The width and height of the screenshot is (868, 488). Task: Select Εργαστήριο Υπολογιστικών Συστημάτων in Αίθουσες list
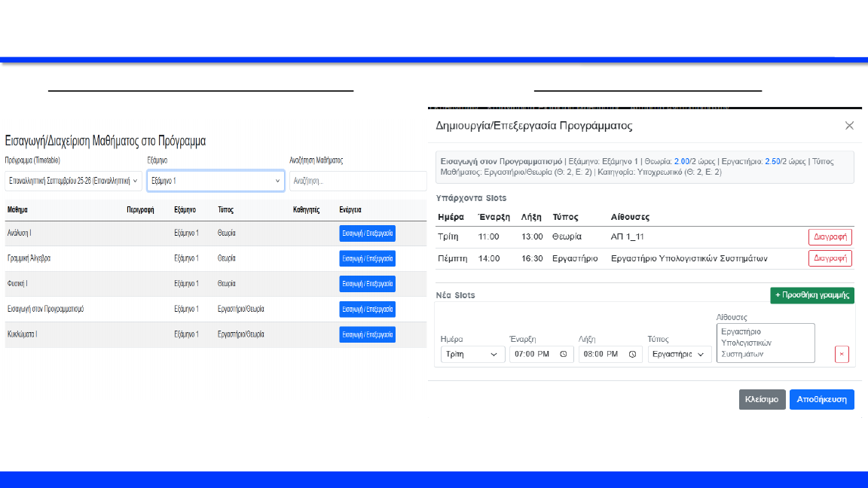pyautogui.click(x=765, y=343)
